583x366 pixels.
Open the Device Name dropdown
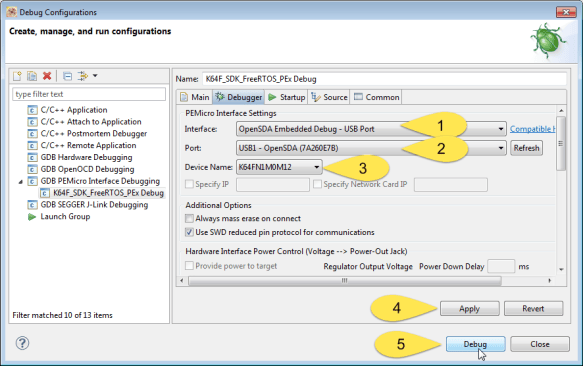[279, 167]
